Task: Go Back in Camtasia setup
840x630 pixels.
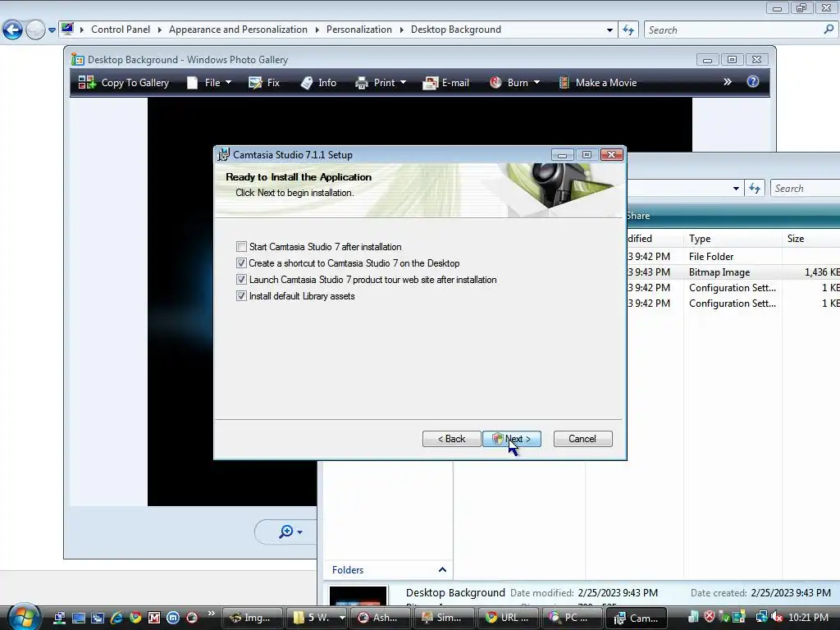Action: 452,439
